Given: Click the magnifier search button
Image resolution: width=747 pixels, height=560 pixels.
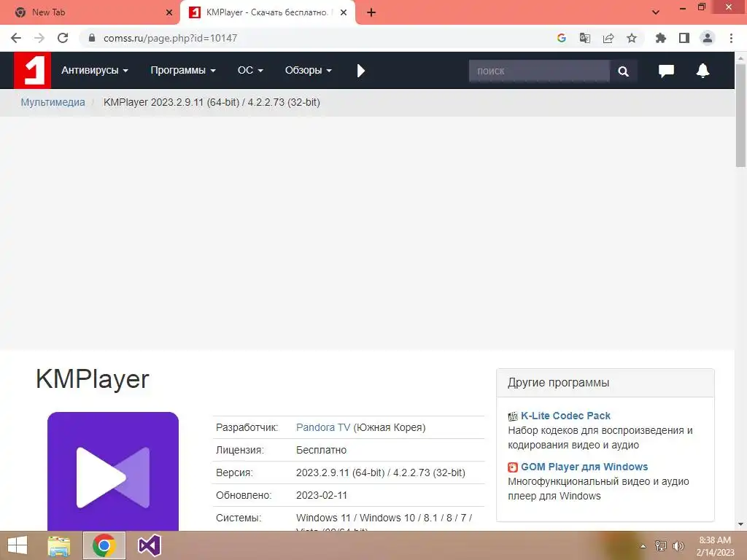Looking at the screenshot, I should [623, 71].
